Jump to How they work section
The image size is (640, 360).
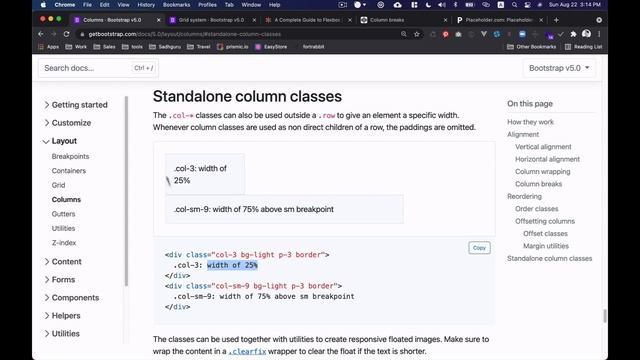[530, 122]
